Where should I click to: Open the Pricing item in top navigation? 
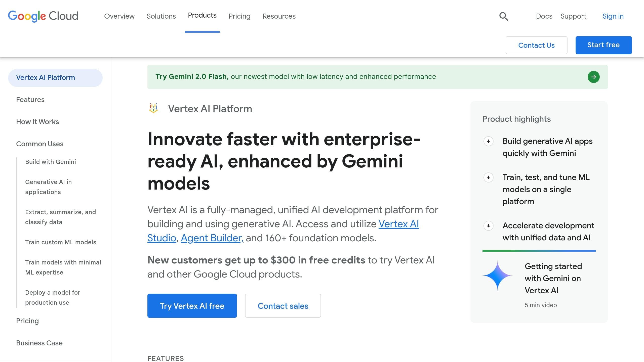(x=239, y=16)
